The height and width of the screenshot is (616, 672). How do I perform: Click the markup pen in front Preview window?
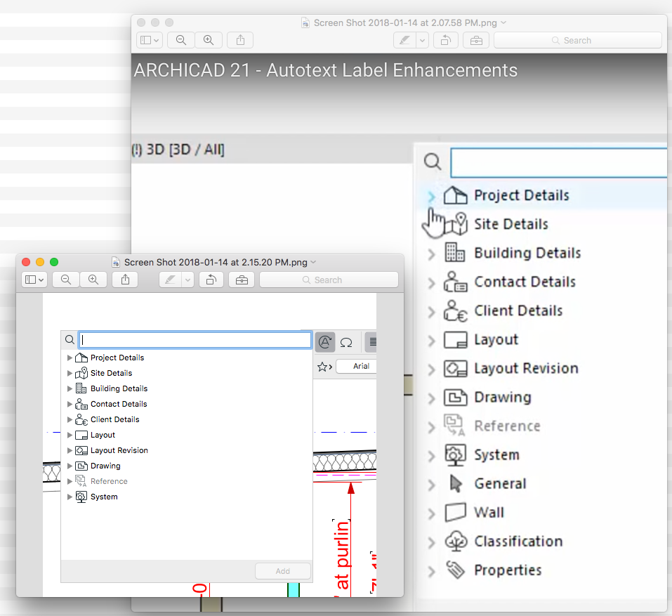170,280
